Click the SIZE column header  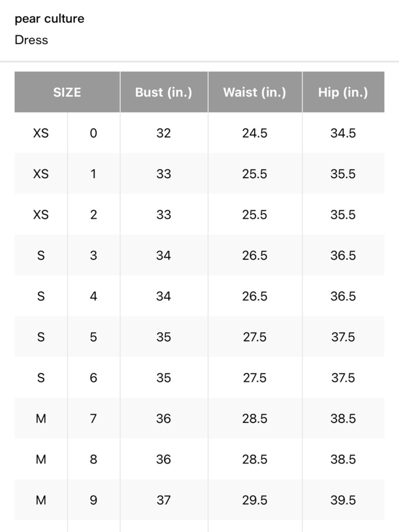coord(67,92)
